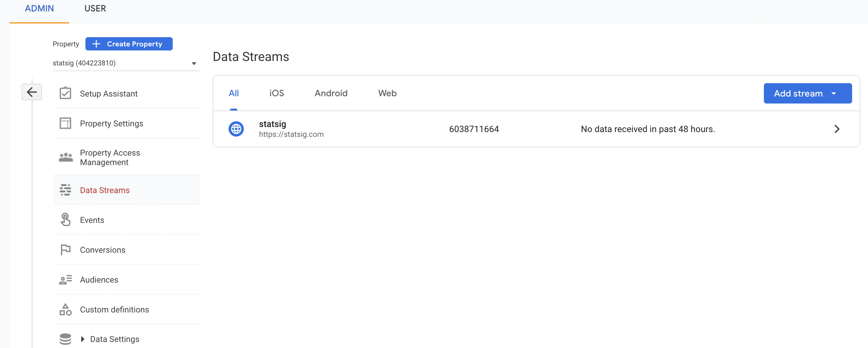Select the iOS stream filter tab
This screenshot has width=868, height=348.
pyautogui.click(x=276, y=93)
